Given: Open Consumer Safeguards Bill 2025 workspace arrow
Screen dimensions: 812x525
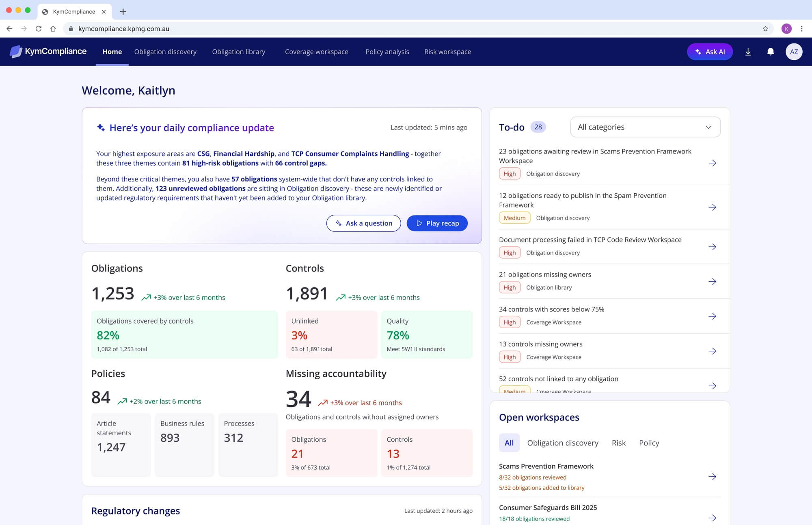Looking at the screenshot, I should click(x=712, y=518).
